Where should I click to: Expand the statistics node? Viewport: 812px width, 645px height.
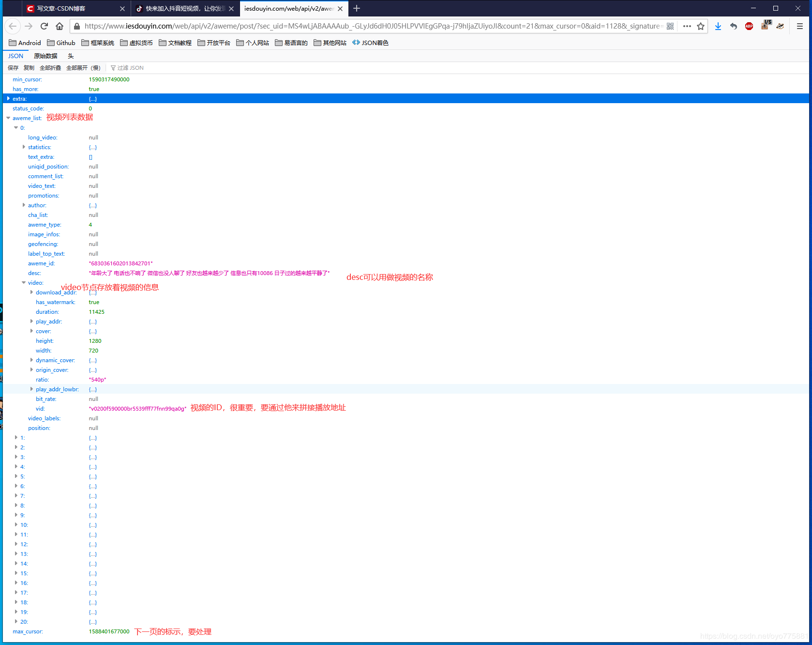pos(24,147)
